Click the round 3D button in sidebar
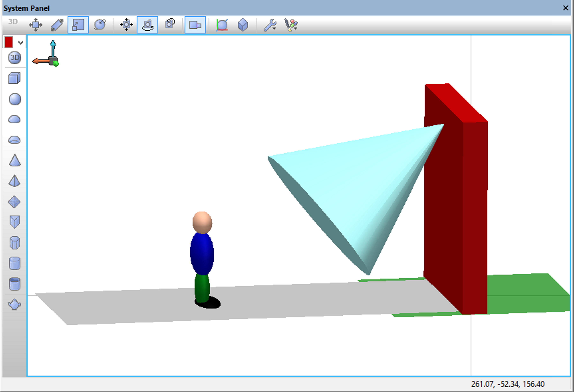 tap(15, 58)
